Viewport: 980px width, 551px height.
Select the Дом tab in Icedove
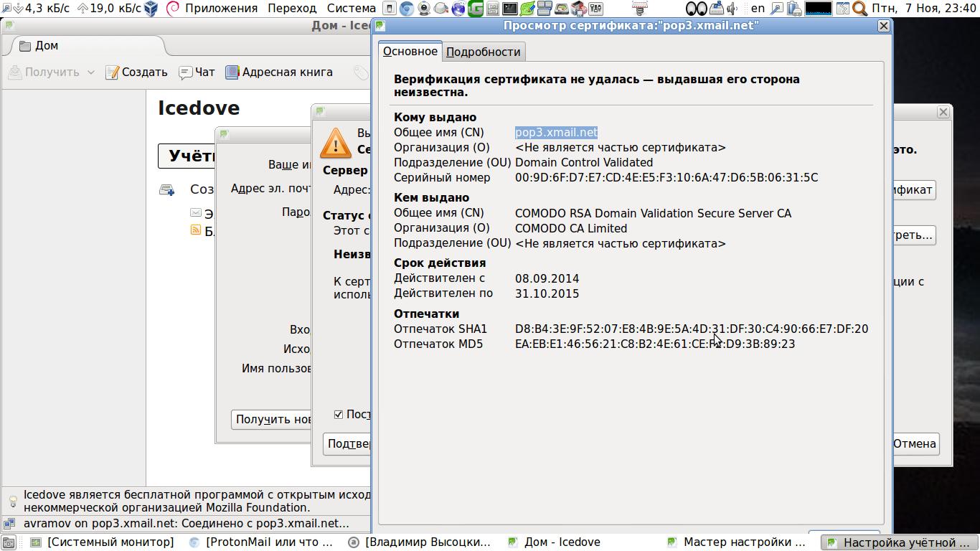click(x=85, y=45)
